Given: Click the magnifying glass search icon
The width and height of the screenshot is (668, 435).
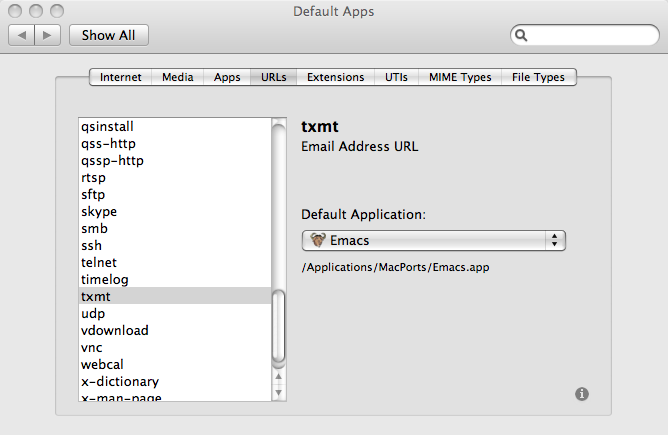Looking at the screenshot, I should (x=522, y=35).
